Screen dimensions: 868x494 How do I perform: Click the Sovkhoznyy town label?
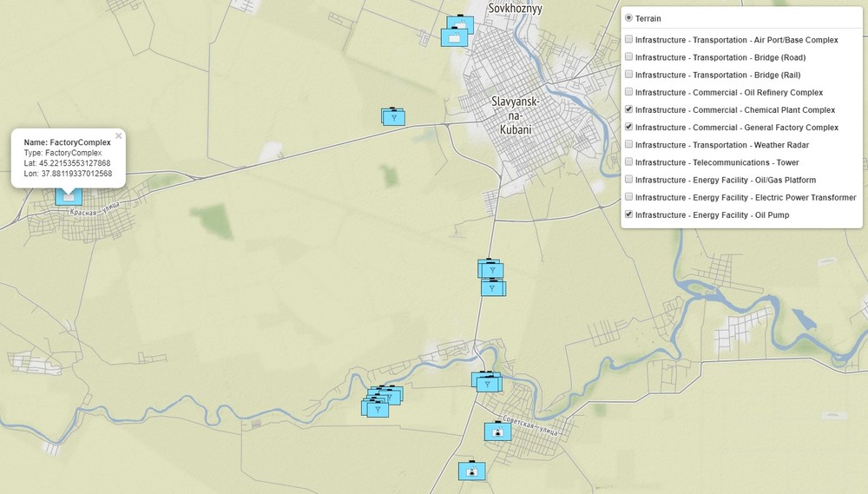click(x=515, y=9)
